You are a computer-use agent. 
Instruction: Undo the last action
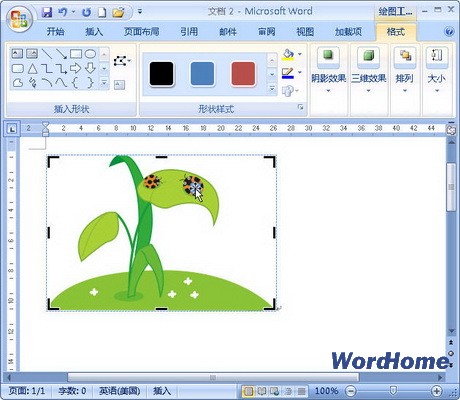(x=63, y=13)
